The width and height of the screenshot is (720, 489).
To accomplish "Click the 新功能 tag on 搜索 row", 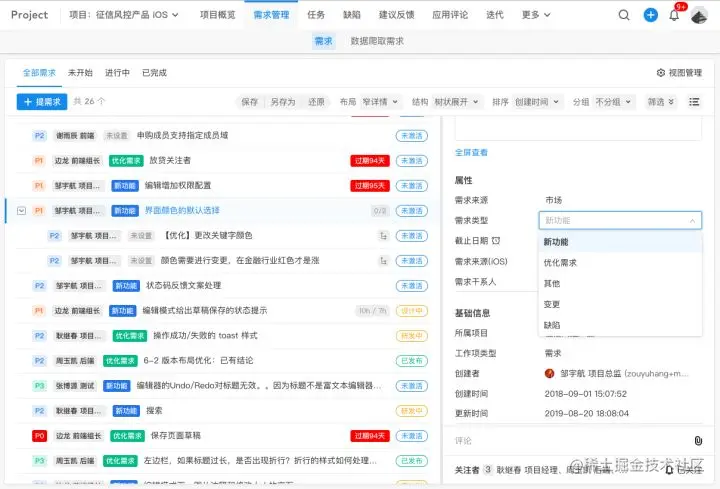I will (x=126, y=410).
